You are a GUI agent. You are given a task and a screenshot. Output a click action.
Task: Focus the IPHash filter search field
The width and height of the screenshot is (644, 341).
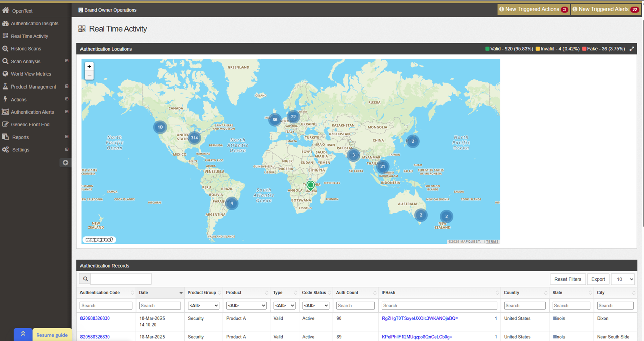coord(439,306)
